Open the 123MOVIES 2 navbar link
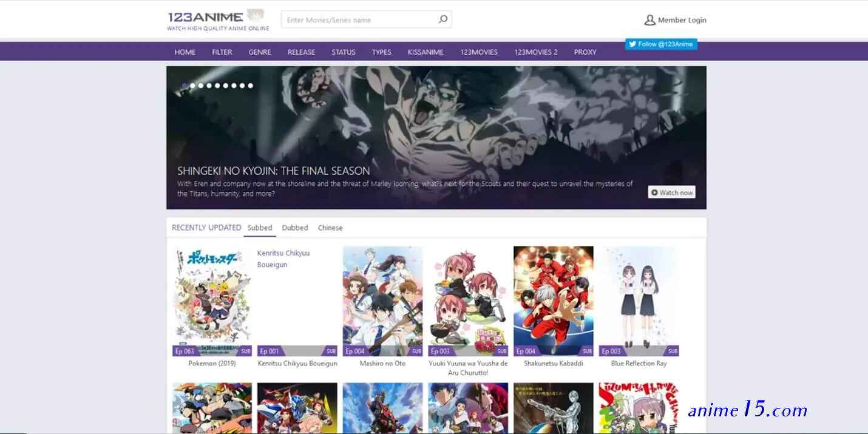The image size is (868, 434). [536, 52]
